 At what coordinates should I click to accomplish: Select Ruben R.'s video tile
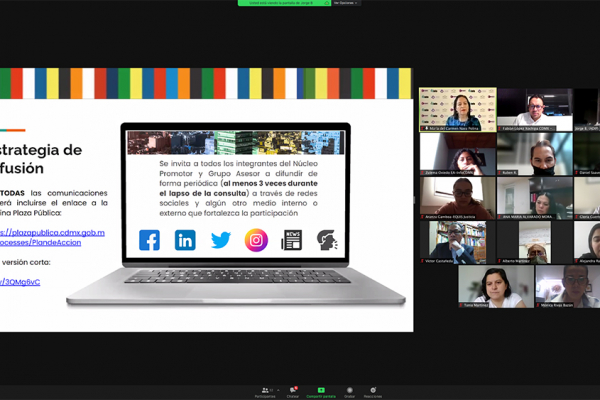[535, 154]
